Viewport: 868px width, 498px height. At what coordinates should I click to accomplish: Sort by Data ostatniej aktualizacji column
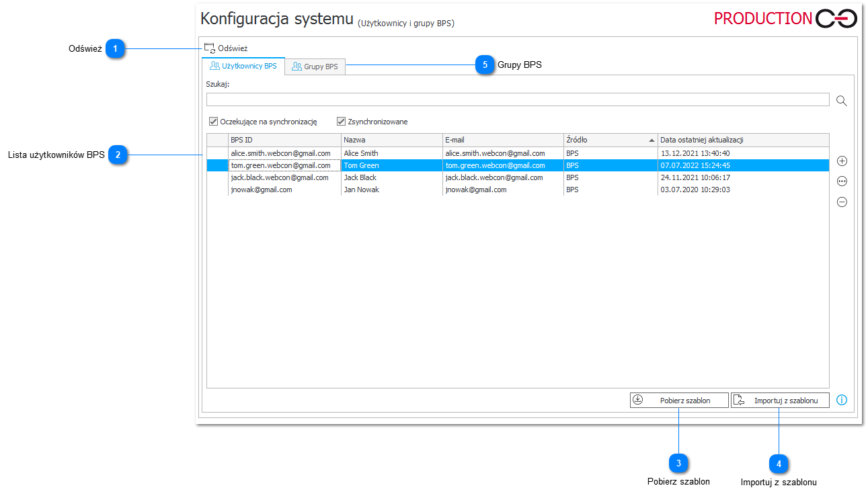pos(743,140)
